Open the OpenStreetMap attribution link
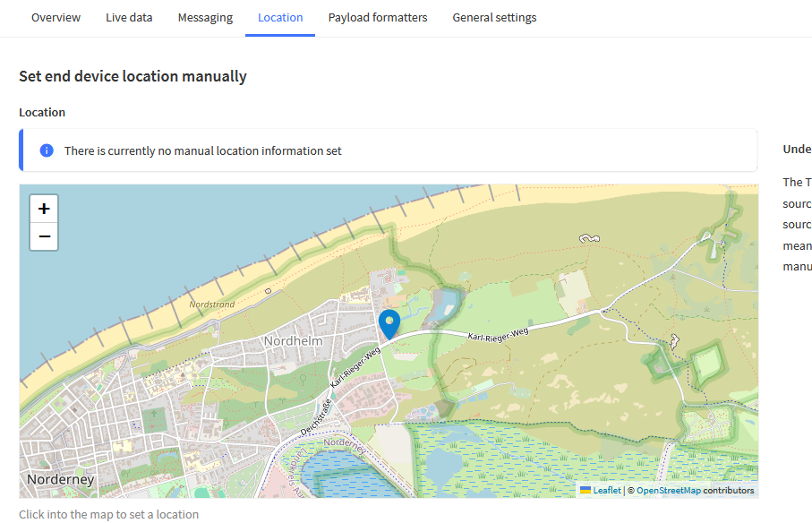The image size is (812, 523). click(669, 491)
